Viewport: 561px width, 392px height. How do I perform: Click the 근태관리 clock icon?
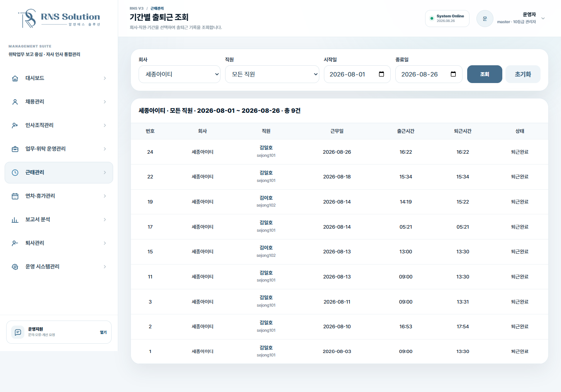click(x=15, y=173)
